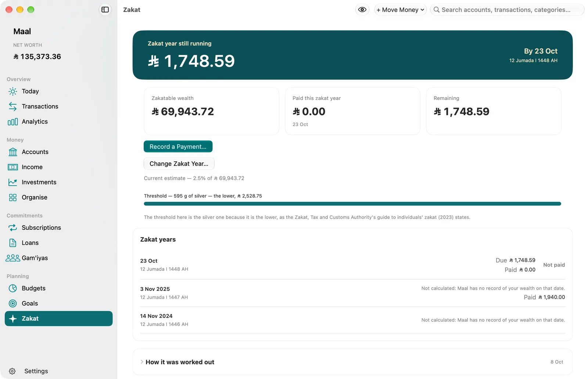Image resolution: width=588 pixels, height=379 pixels.
Task: Click the Budgets pie chart icon
Action: pyautogui.click(x=13, y=288)
